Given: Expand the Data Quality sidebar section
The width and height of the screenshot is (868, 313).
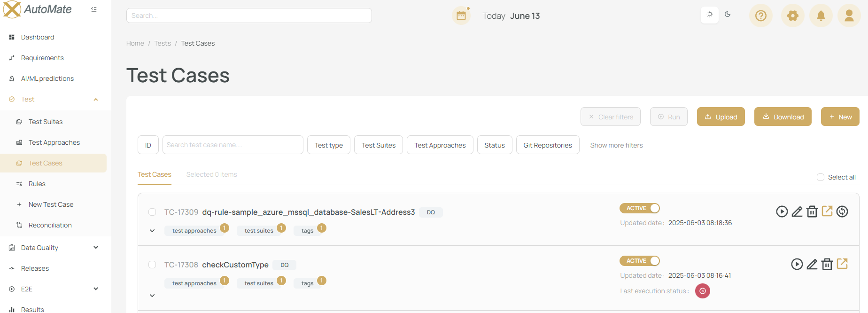Looking at the screenshot, I should point(96,248).
